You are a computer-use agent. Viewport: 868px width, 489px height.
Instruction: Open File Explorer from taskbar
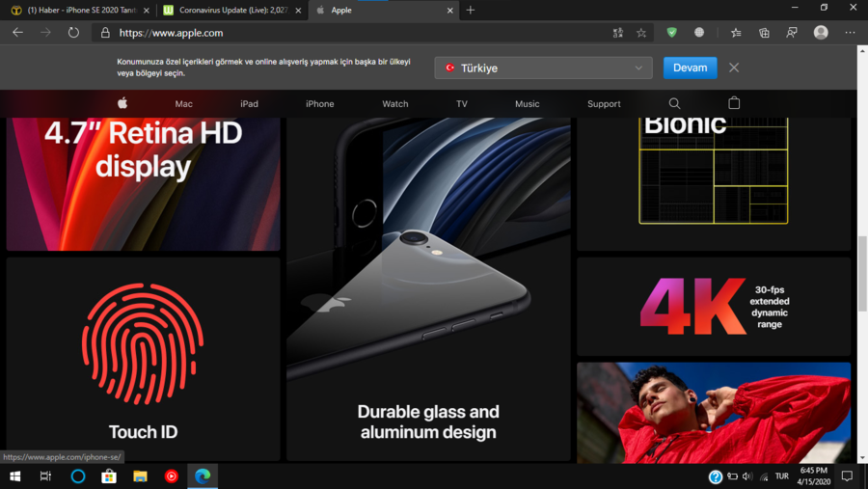click(x=140, y=476)
